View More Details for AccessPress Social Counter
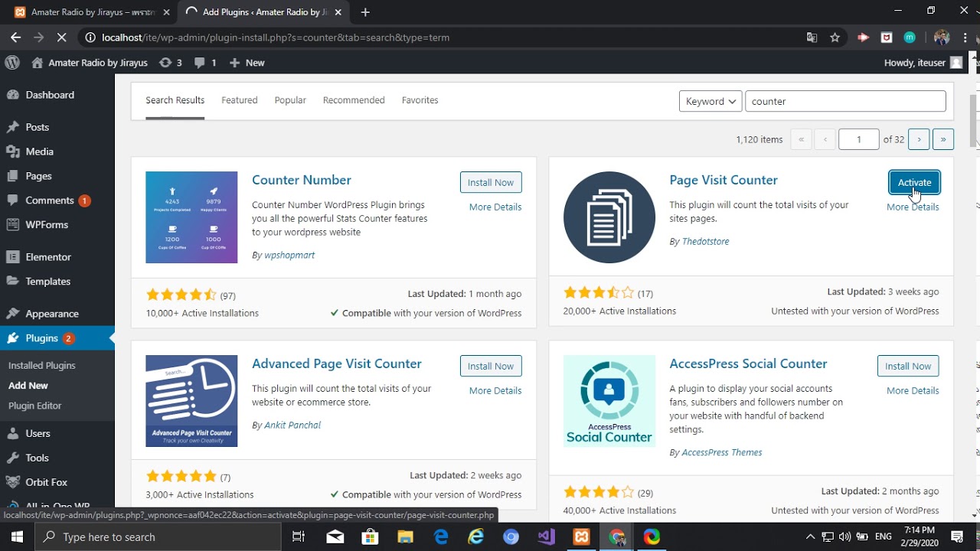 click(x=913, y=390)
